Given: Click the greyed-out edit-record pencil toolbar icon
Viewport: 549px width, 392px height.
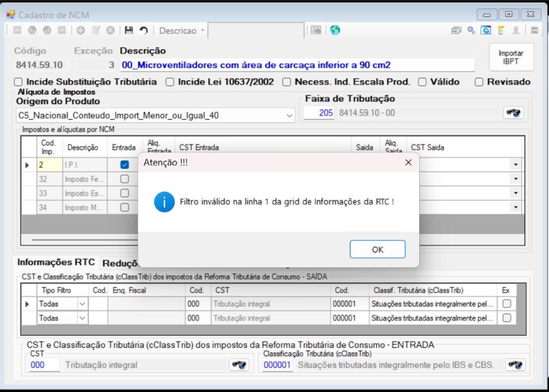Looking at the screenshot, I should tap(96, 30).
